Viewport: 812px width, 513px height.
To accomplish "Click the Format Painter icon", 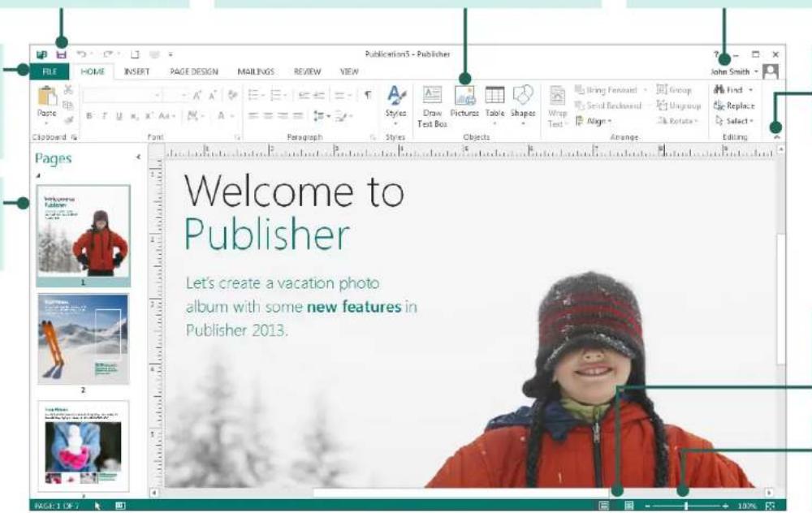I will pos(68,121).
